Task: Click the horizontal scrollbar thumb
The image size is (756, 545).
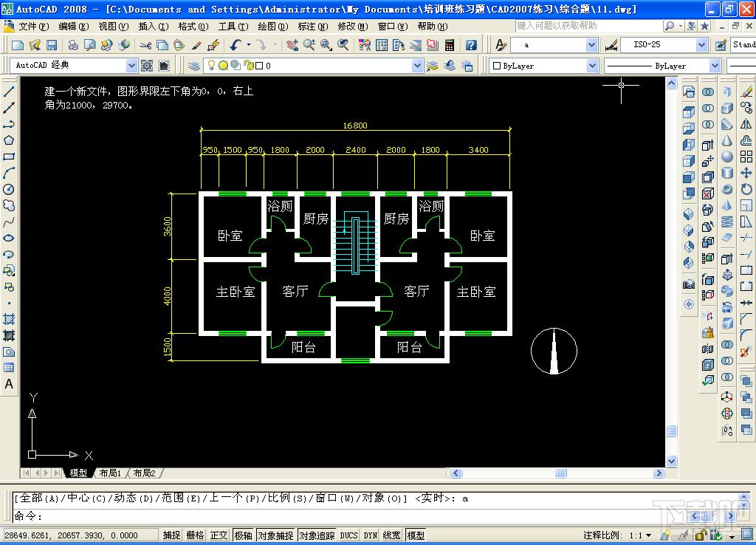Action: [561, 473]
